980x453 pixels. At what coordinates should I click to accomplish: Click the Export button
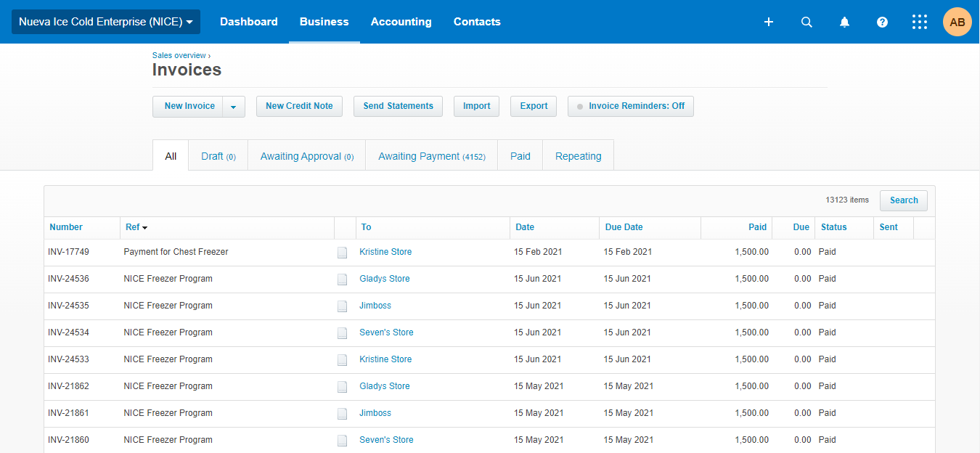[x=534, y=106]
